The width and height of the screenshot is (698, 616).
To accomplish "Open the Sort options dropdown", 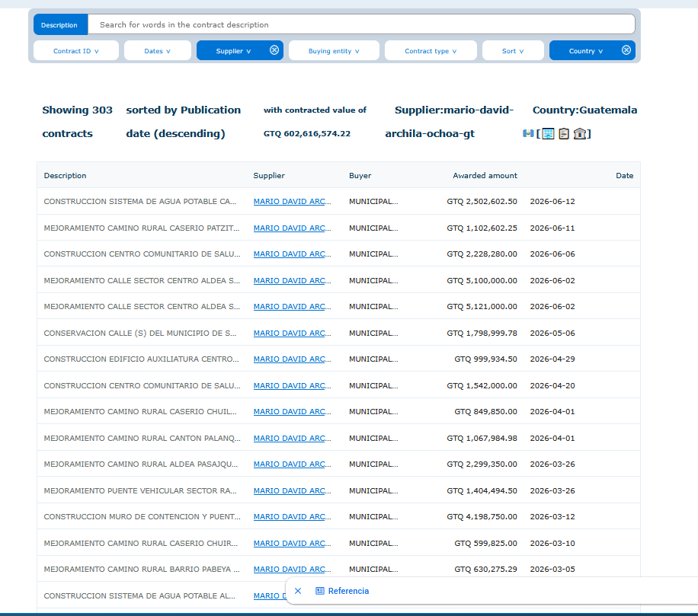I will (x=513, y=51).
